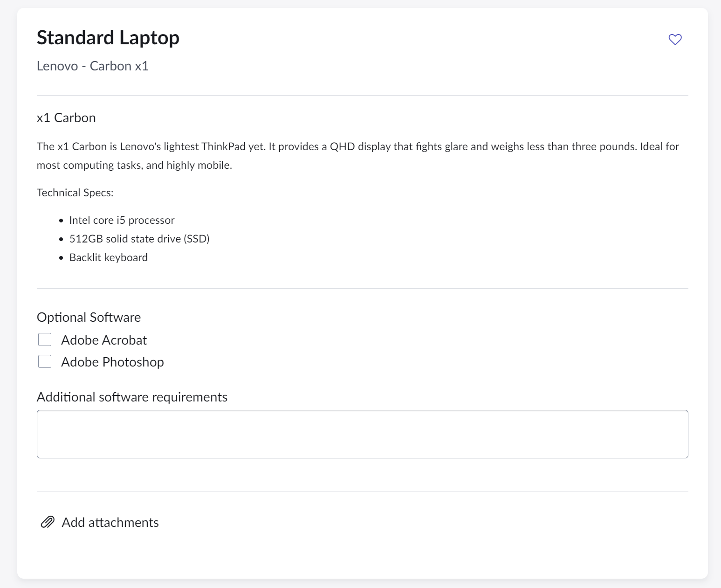
Task: Click the Optional Software group label
Action: [x=89, y=318]
